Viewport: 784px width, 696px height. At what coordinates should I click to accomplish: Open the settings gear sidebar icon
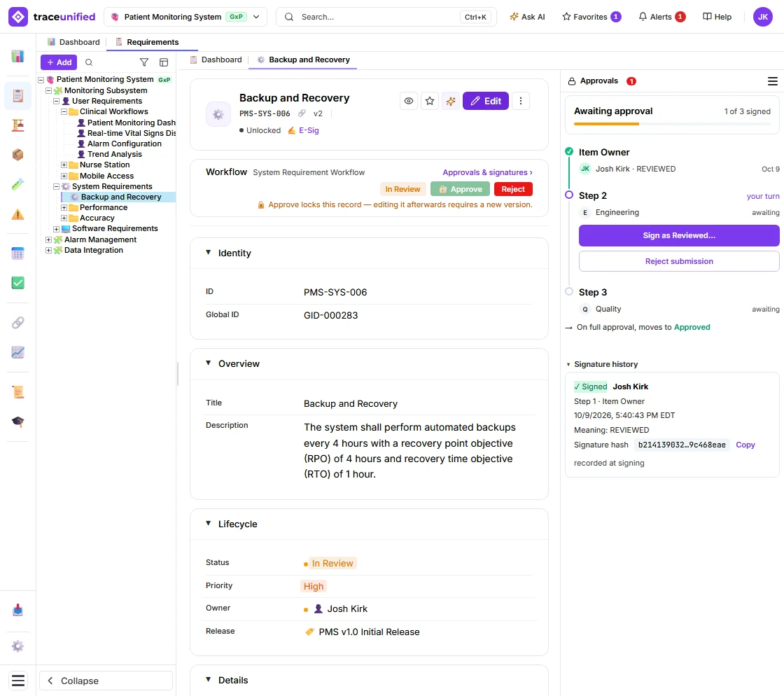pos(18,646)
